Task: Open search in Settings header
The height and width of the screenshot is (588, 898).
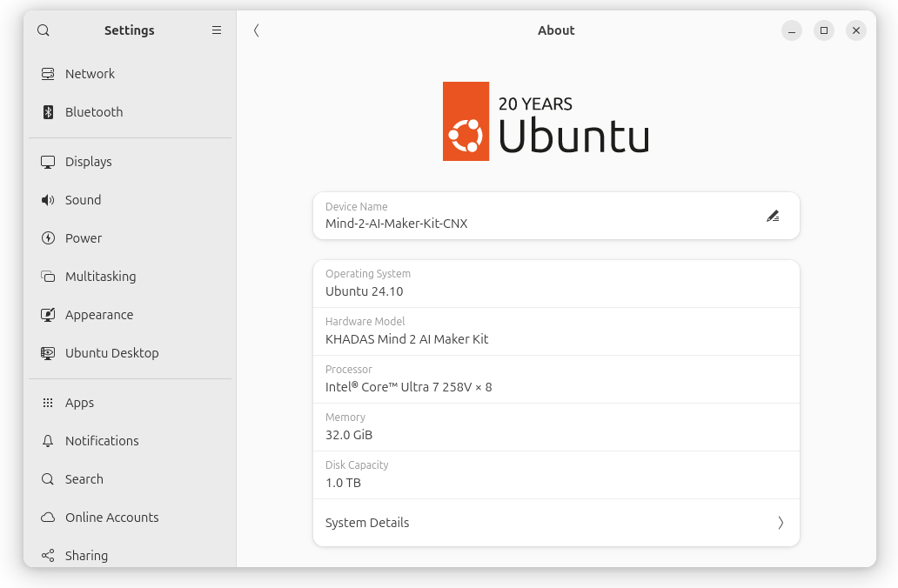Action: (x=44, y=30)
